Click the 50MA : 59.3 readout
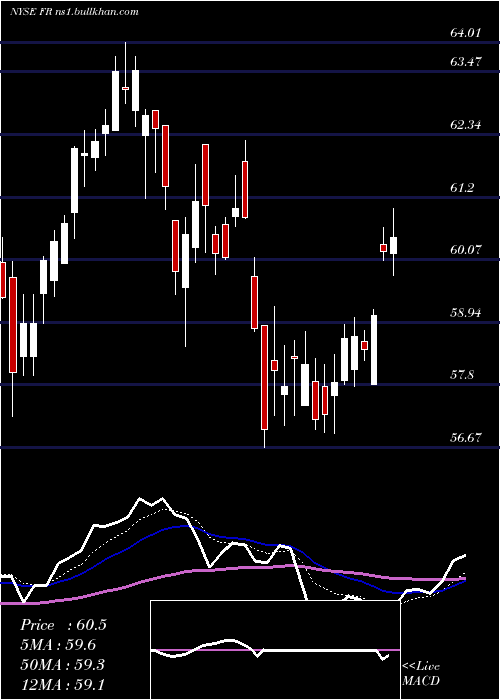 62,665
